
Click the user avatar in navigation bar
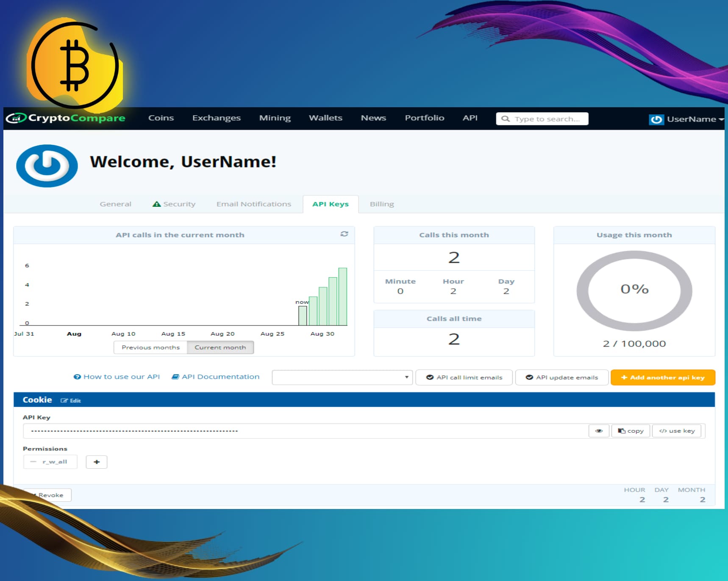point(656,120)
